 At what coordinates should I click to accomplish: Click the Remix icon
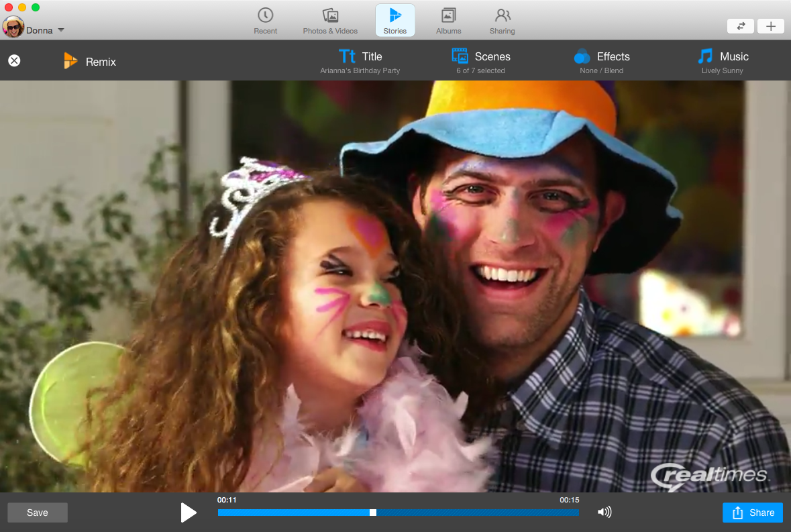(70, 61)
